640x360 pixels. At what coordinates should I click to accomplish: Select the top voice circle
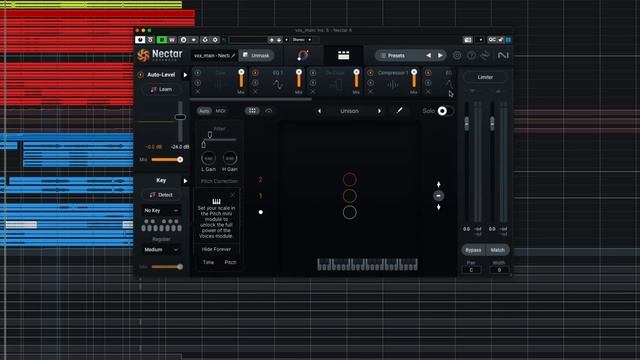coord(349,180)
